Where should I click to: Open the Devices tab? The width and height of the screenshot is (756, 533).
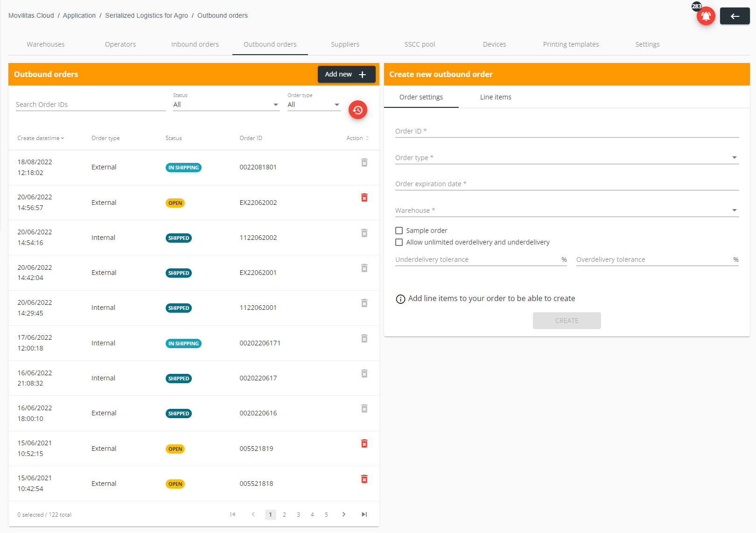(495, 44)
